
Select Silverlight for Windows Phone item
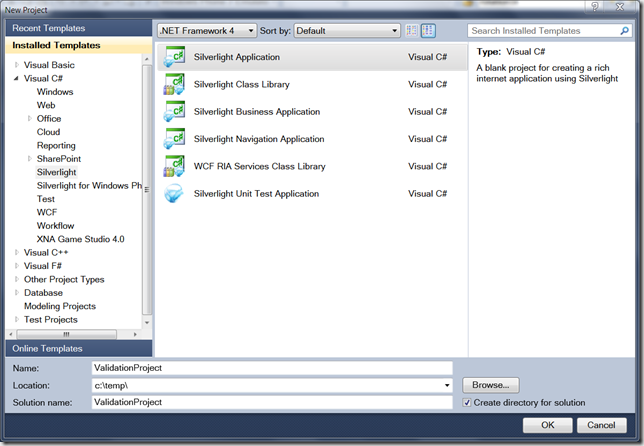[89, 186]
